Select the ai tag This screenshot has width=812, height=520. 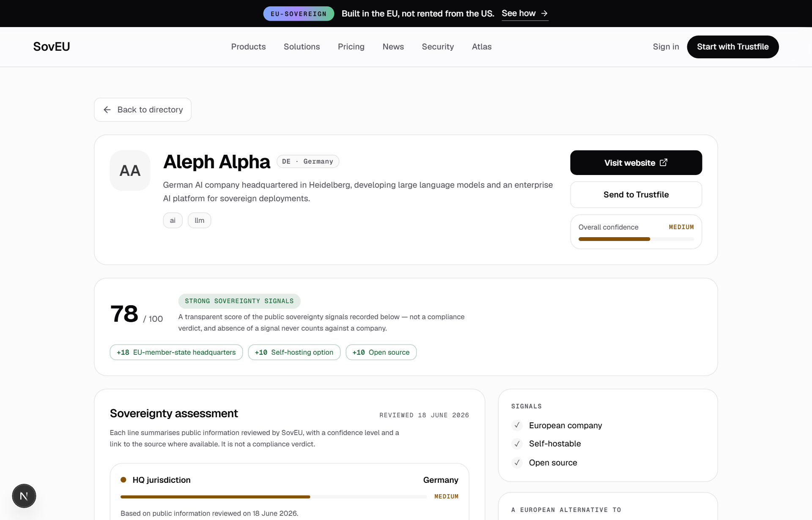(x=173, y=220)
